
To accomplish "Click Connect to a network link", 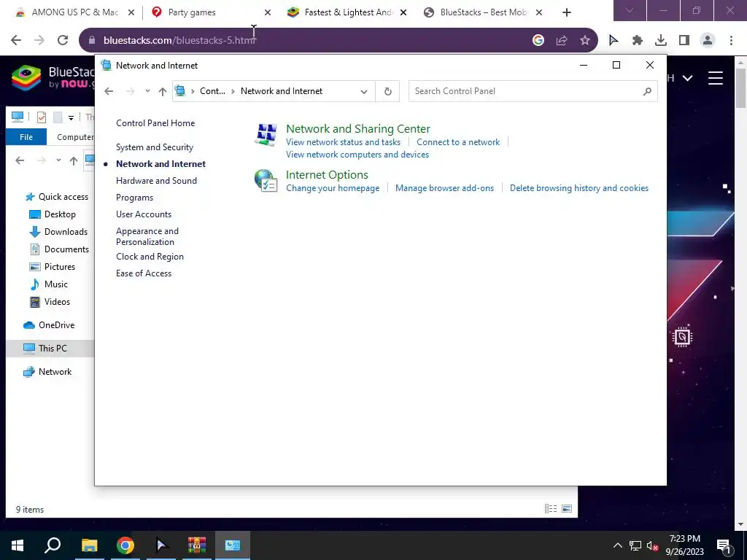I will (458, 142).
